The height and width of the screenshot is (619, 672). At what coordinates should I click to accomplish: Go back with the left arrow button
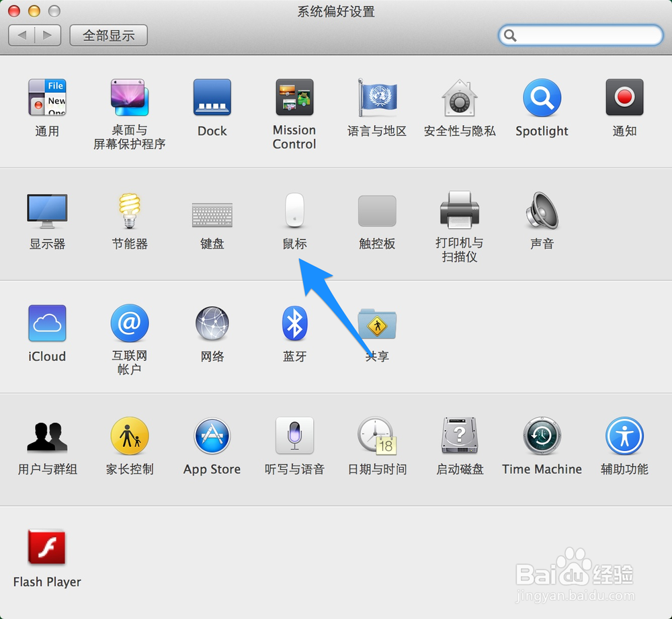pos(22,35)
